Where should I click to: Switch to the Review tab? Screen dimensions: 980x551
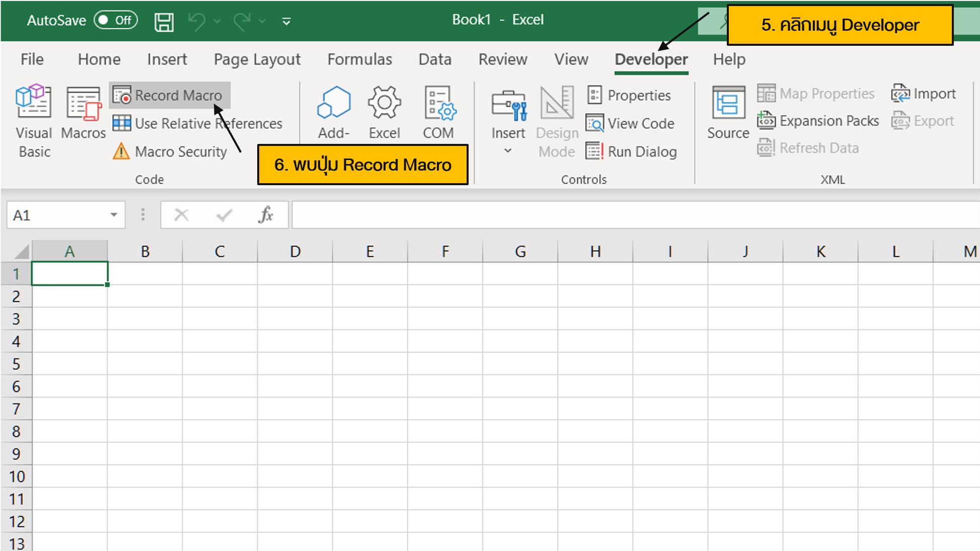click(x=503, y=59)
